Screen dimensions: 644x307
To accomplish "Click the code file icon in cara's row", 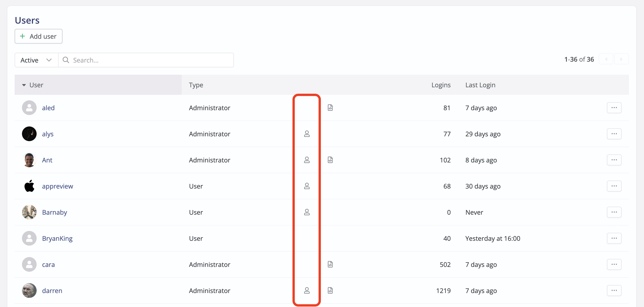I will pos(330,264).
